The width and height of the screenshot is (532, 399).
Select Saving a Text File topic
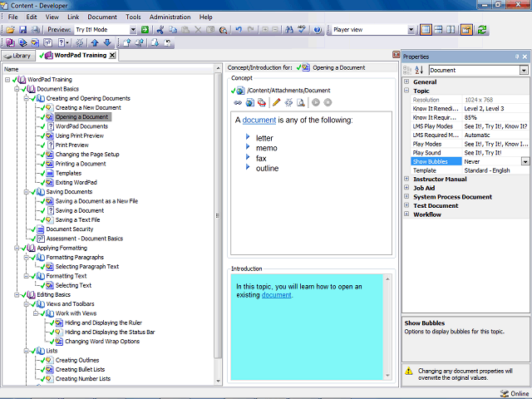point(77,219)
